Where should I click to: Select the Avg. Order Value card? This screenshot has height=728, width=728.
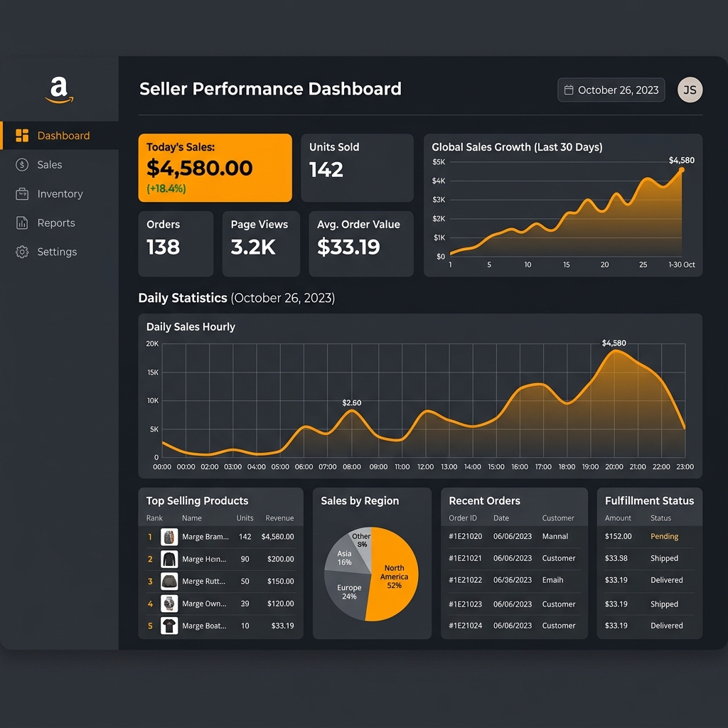pyautogui.click(x=361, y=245)
